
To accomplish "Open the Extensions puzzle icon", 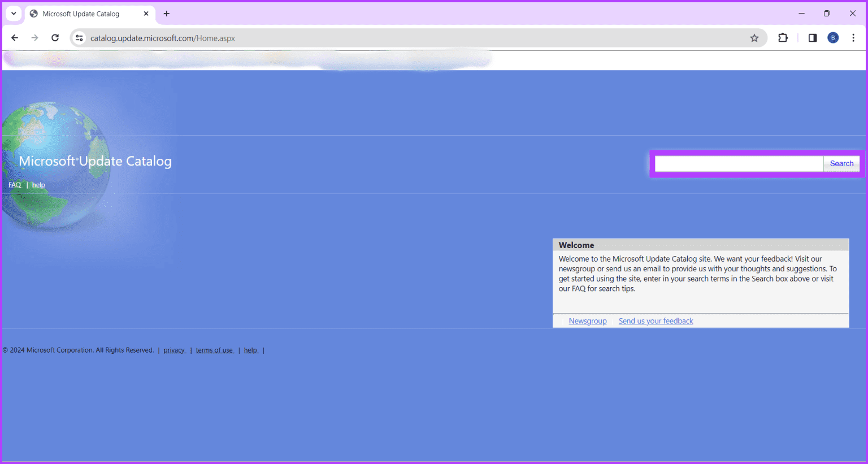I will tap(783, 38).
